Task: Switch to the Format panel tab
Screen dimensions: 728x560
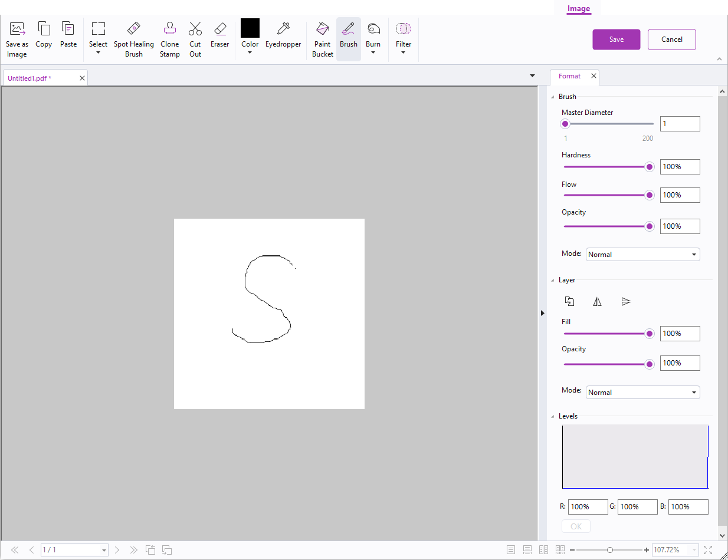Action: (x=568, y=76)
